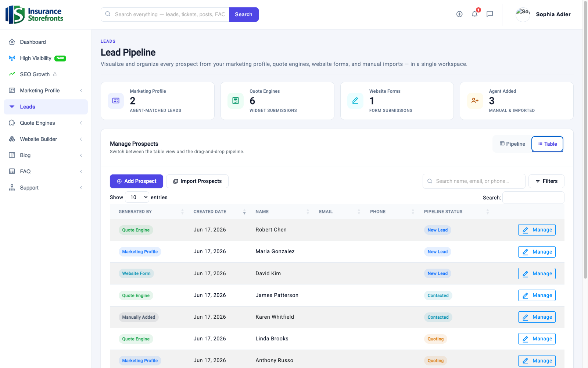Click the Insurance Storefronts logo
This screenshot has width=588, height=368.
pyautogui.click(x=34, y=15)
